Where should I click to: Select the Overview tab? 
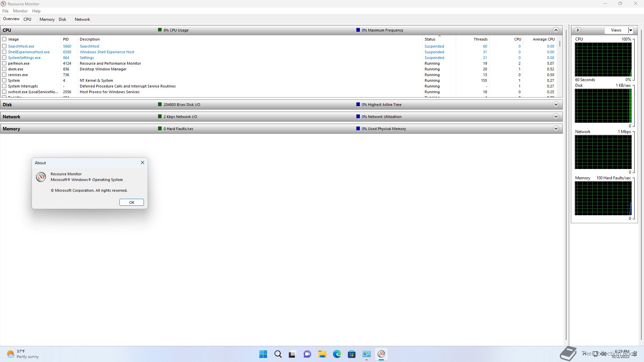click(x=11, y=19)
